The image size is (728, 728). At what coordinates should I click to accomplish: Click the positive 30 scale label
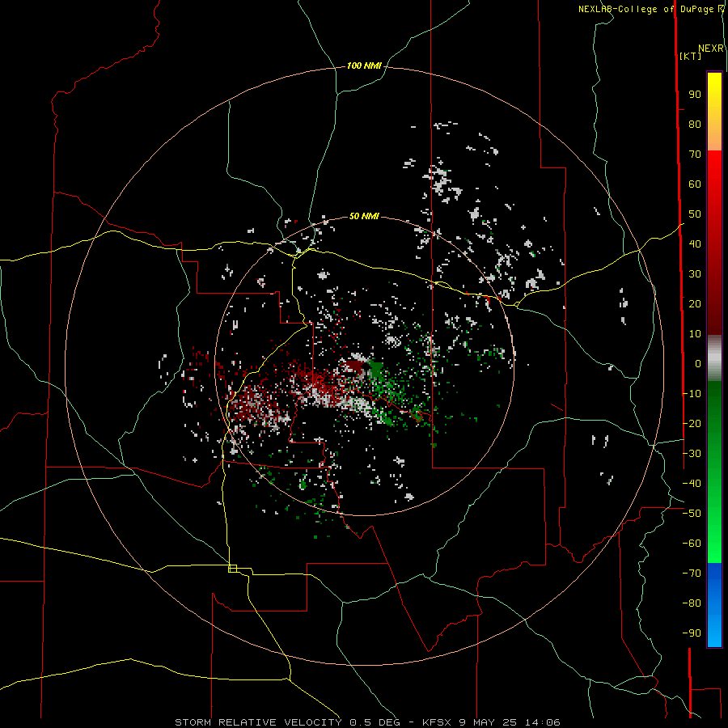tap(695, 274)
